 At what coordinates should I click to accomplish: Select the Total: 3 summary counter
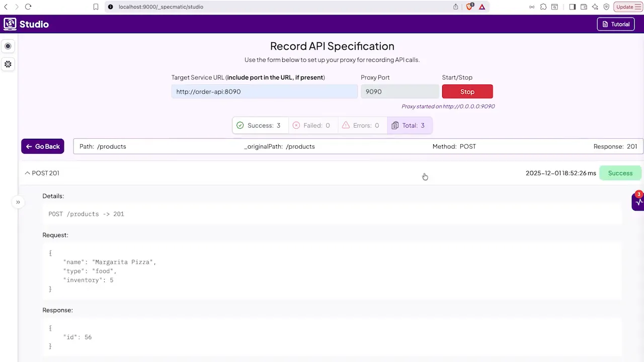point(409,125)
